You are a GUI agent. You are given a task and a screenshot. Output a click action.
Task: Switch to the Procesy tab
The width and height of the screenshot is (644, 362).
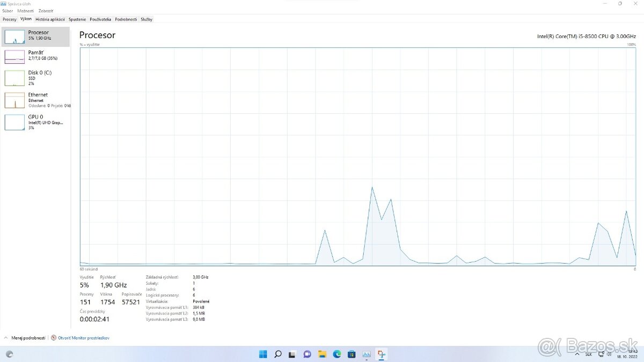9,19
